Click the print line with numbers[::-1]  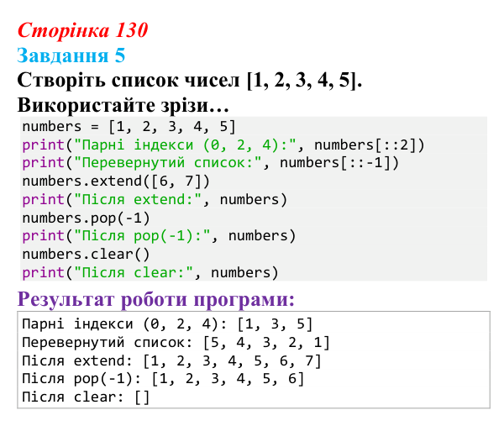coord(211,163)
